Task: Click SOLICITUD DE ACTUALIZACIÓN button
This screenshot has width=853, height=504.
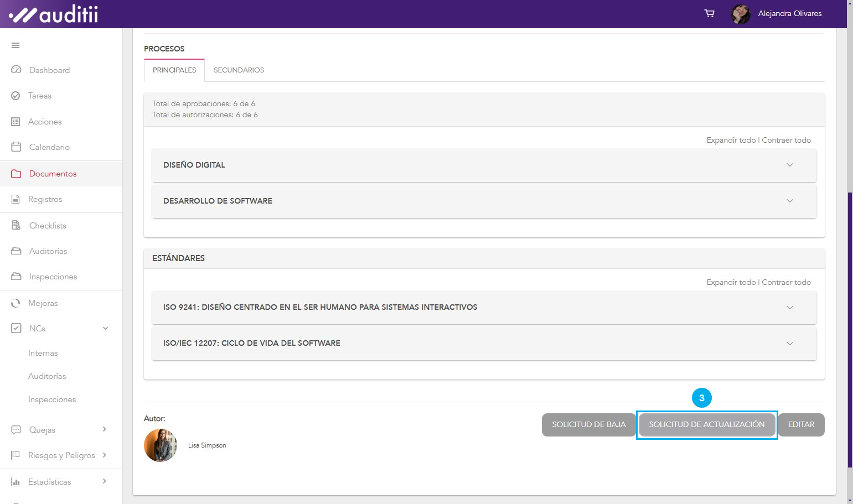Action: click(706, 425)
